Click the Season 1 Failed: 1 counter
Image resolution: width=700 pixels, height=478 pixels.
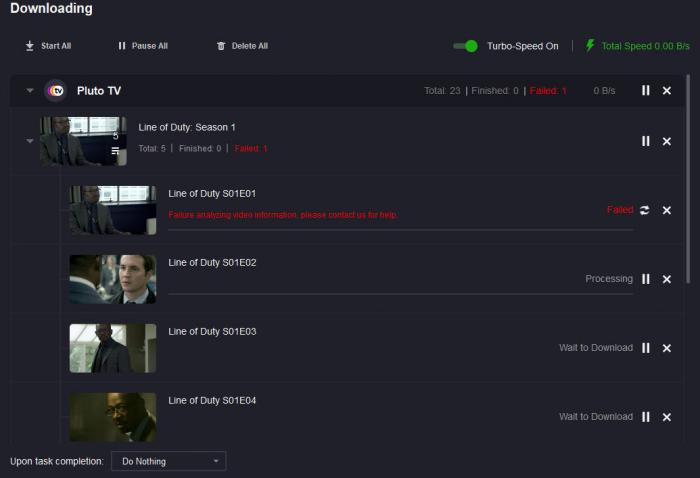point(251,148)
